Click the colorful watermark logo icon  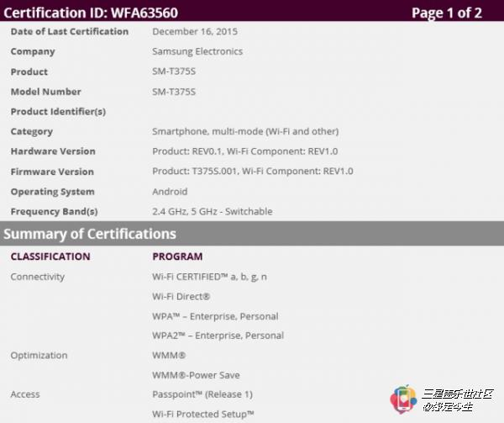tap(404, 400)
